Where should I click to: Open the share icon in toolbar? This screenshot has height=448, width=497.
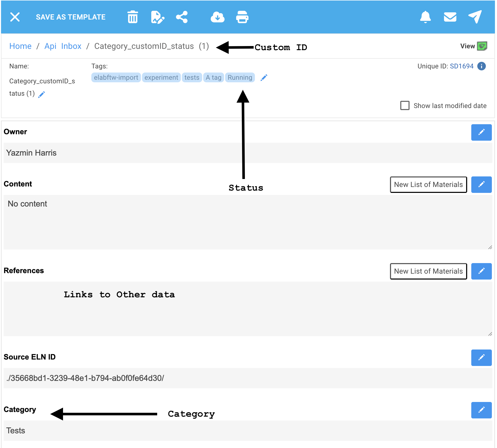coord(182,17)
